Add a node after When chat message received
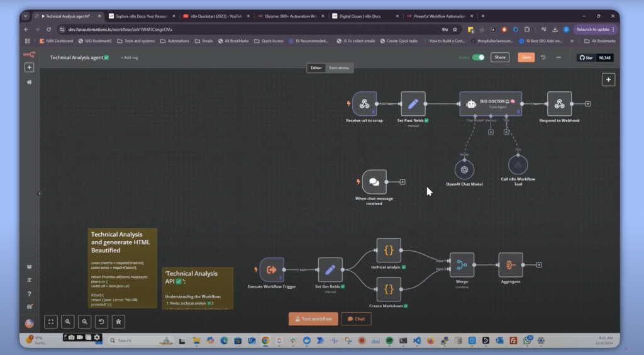 pos(402,182)
